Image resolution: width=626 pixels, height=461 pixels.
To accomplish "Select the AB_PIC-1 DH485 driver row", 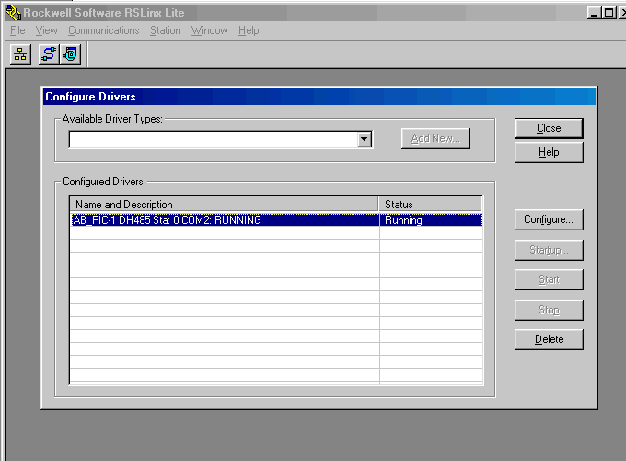I will pyautogui.click(x=276, y=220).
